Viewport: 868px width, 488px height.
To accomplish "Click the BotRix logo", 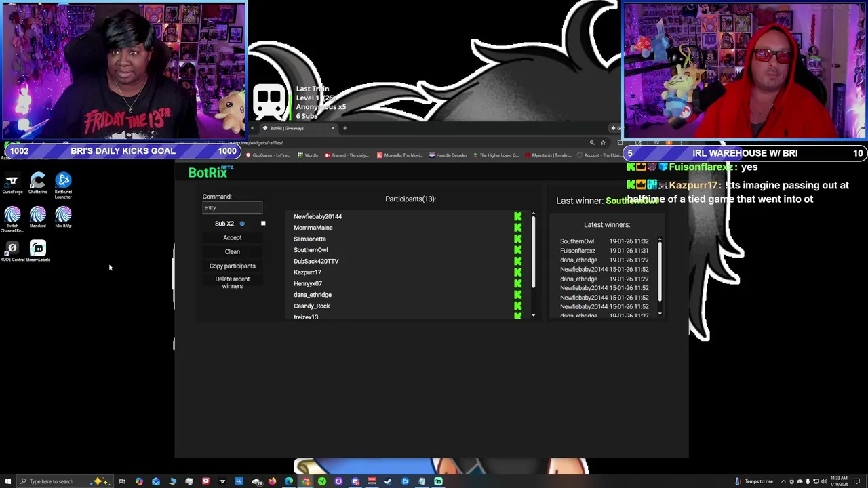I will pos(211,172).
